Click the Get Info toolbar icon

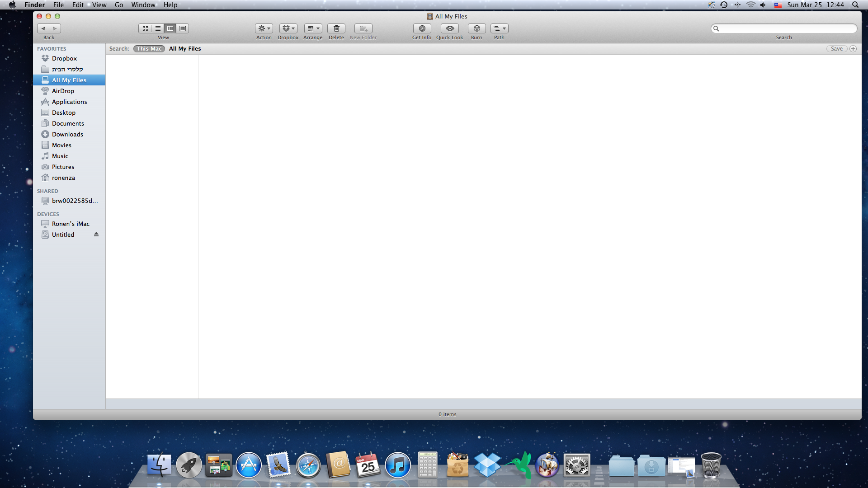(422, 28)
